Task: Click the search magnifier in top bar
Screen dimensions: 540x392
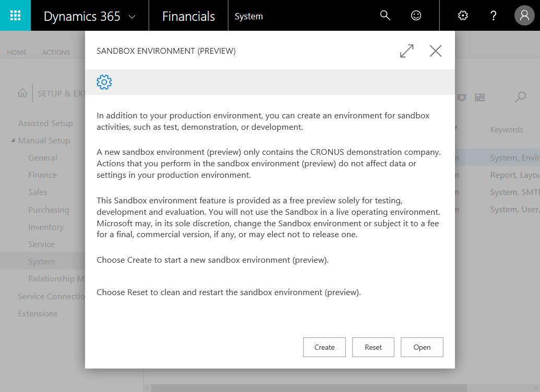Action: tap(385, 16)
